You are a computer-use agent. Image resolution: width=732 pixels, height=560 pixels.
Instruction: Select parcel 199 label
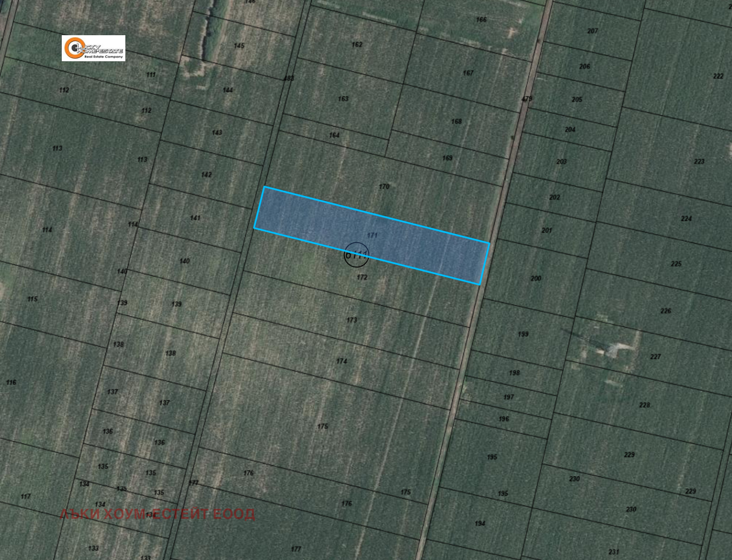point(523,334)
